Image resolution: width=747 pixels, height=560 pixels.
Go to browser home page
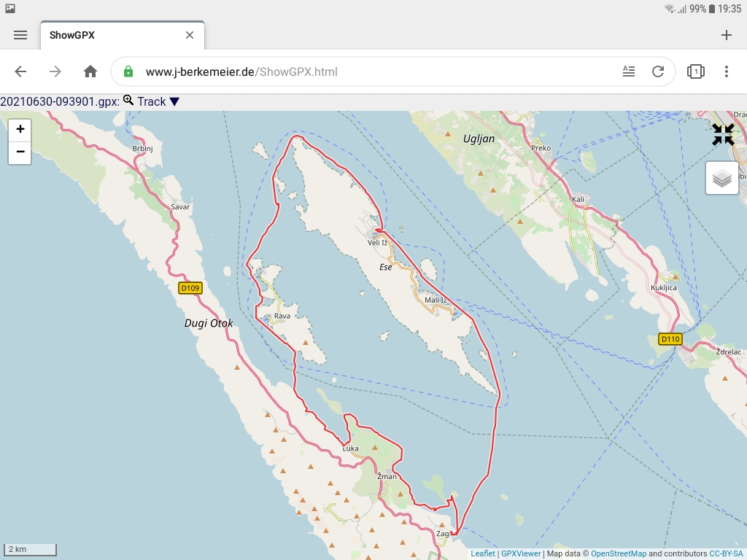[x=90, y=71]
